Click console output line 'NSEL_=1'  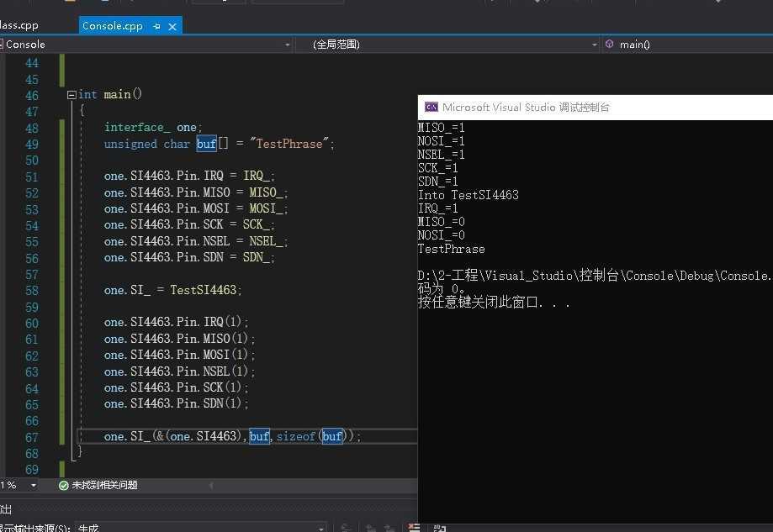(442, 154)
